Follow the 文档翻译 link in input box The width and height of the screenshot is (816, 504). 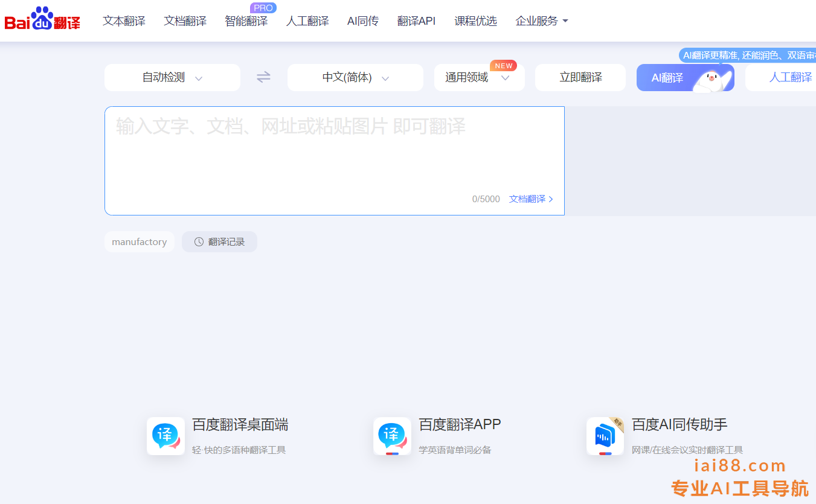coord(531,199)
